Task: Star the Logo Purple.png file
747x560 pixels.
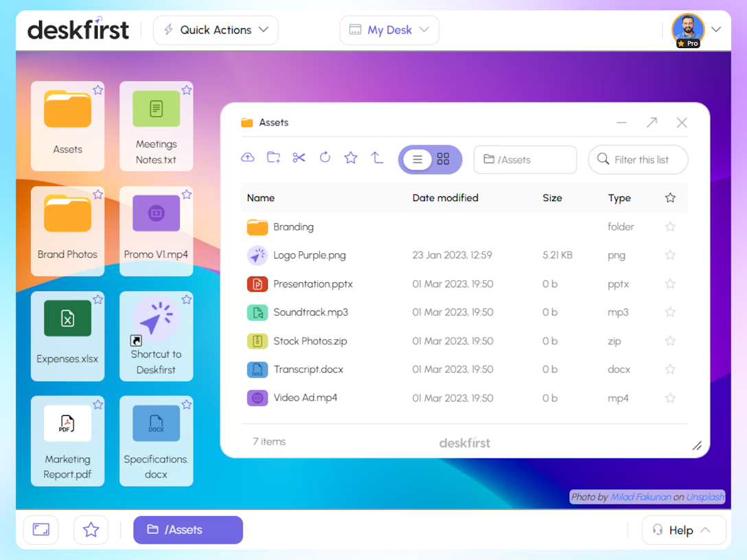Action: point(670,255)
